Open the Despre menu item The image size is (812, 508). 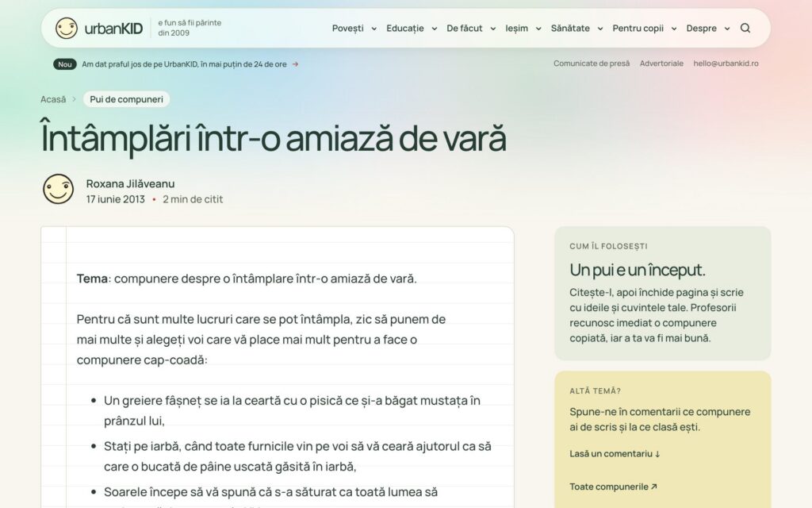pyautogui.click(x=702, y=28)
